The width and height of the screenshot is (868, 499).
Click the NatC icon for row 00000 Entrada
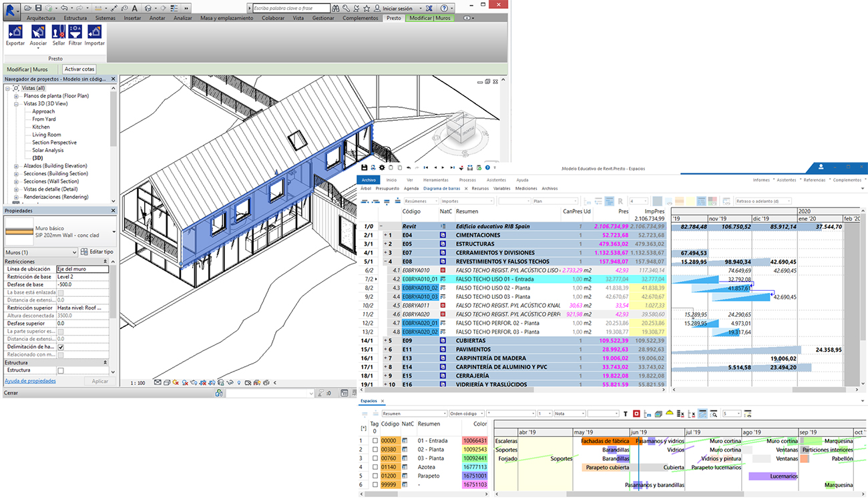pos(405,441)
